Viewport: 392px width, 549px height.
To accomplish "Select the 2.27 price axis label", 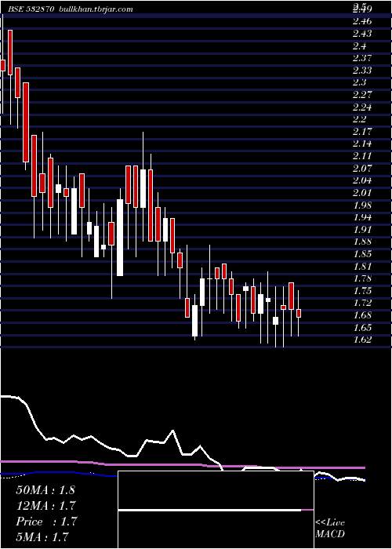I will tap(362, 95).
